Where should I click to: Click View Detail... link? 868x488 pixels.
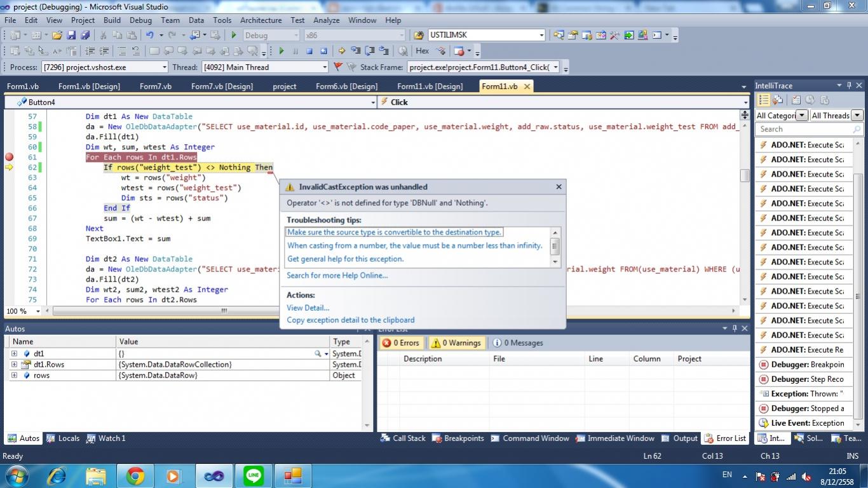[308, 308]
